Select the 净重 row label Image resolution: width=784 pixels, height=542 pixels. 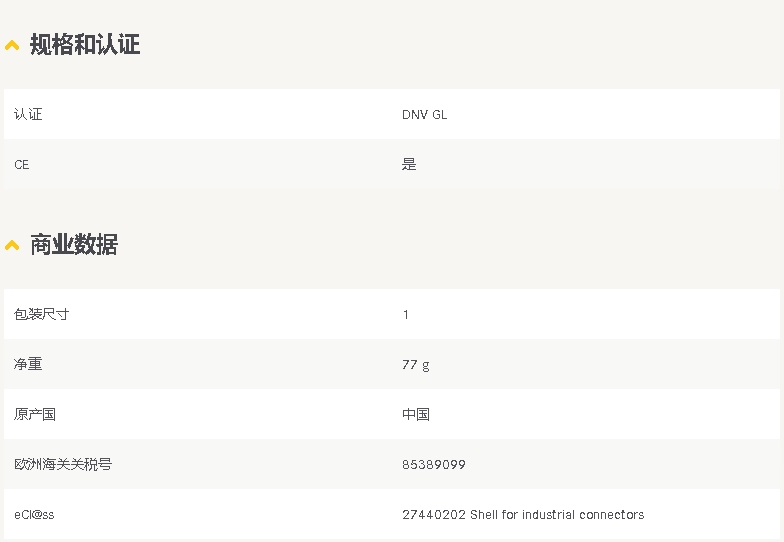28,364
